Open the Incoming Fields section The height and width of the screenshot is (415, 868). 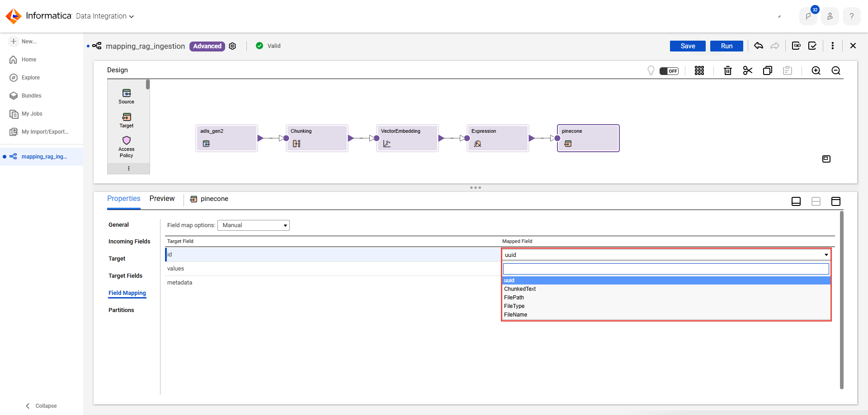[x=129, y=242]
